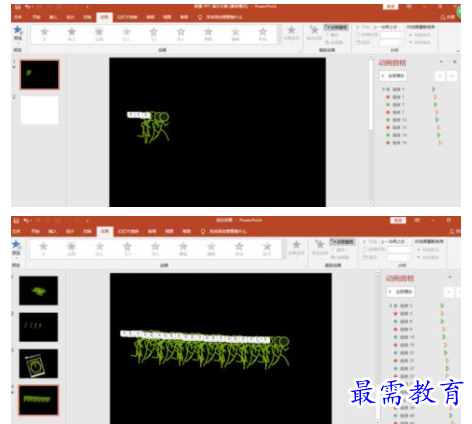Close the upper window Animation Pane

454,62
